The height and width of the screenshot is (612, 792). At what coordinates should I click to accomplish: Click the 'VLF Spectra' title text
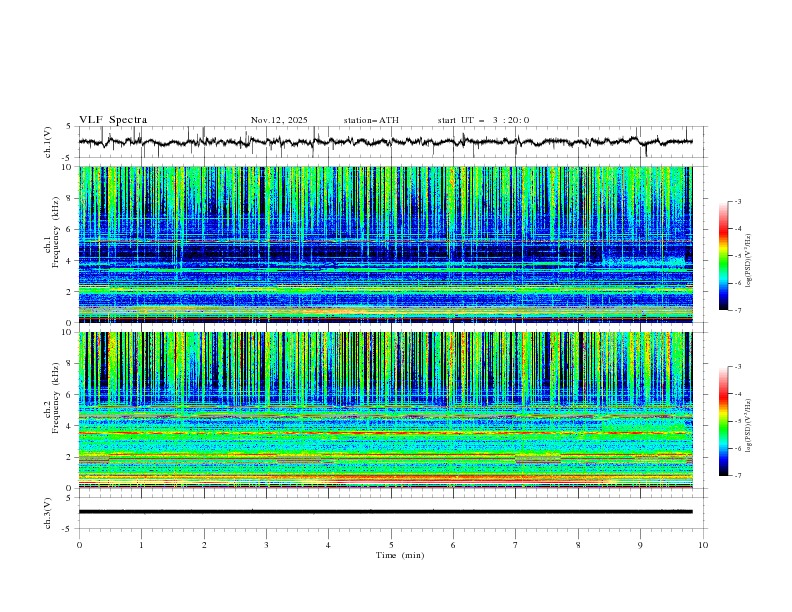[x=113, y=120]
